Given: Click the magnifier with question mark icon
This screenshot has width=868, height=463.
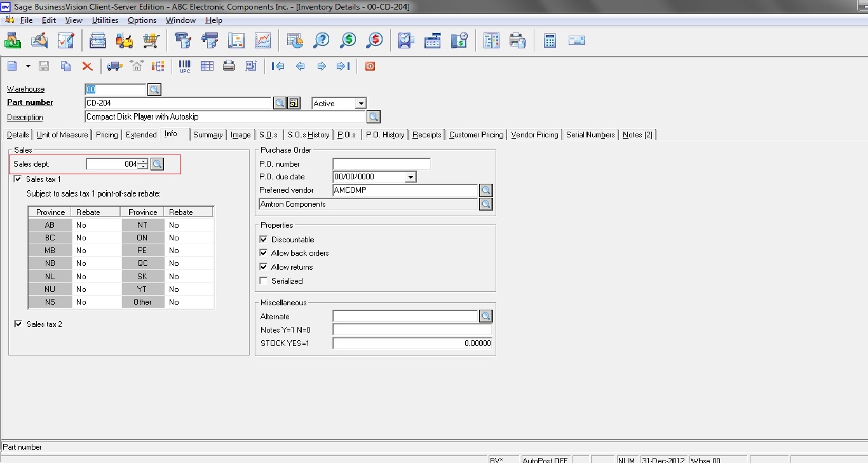Looking at the screenshot, I should (x=322, y=41).
